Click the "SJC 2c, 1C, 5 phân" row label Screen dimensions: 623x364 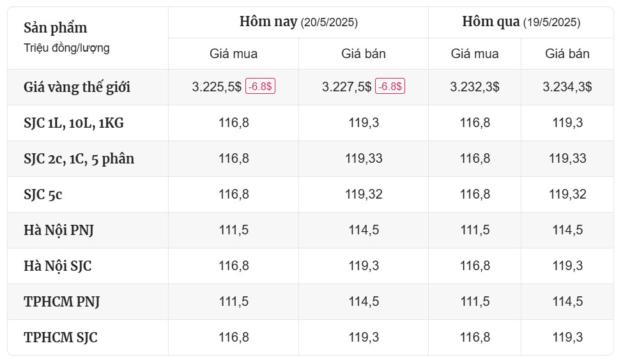pos(79,159)
